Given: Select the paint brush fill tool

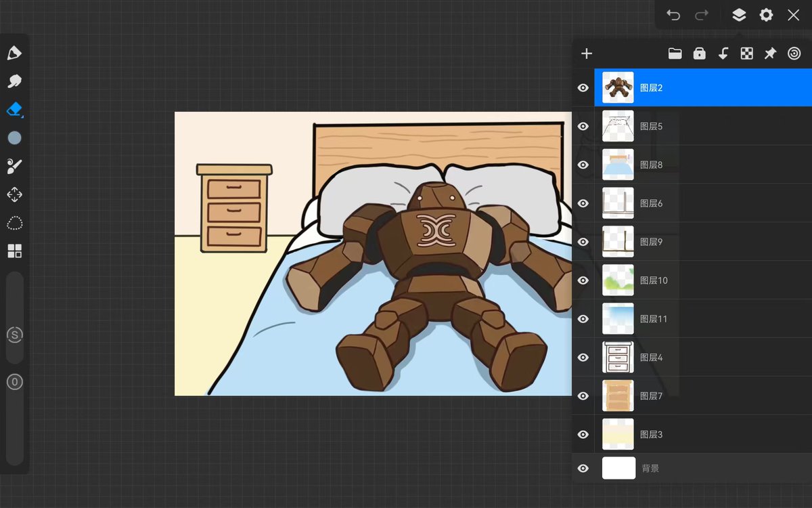Looking at the screenshot, I should [x=14, y=167].
